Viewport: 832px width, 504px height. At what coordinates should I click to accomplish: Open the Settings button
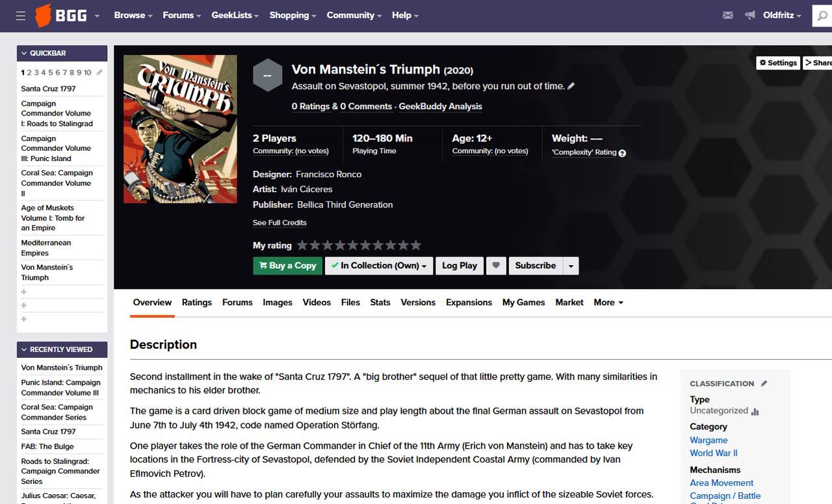(x=777, y=63)
